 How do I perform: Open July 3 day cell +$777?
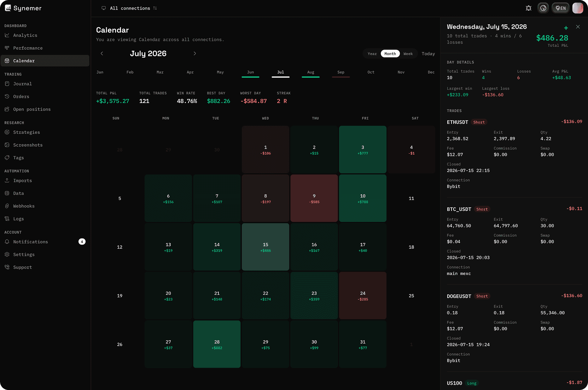tap(363, 150)
